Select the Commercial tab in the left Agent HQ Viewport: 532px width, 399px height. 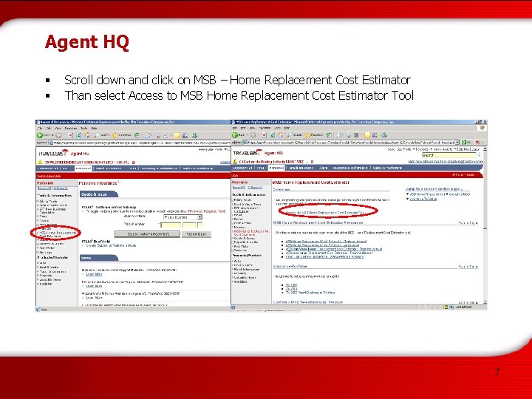(47, 168)
